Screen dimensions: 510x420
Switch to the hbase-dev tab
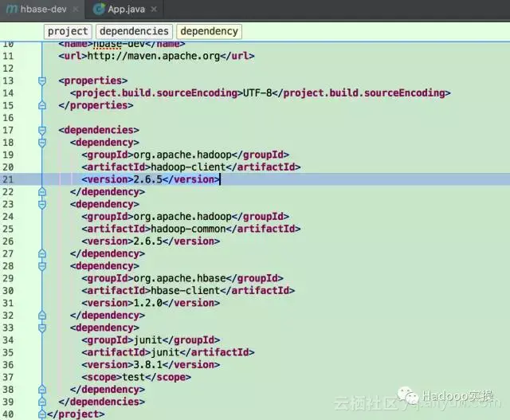(x=42, y=9)
